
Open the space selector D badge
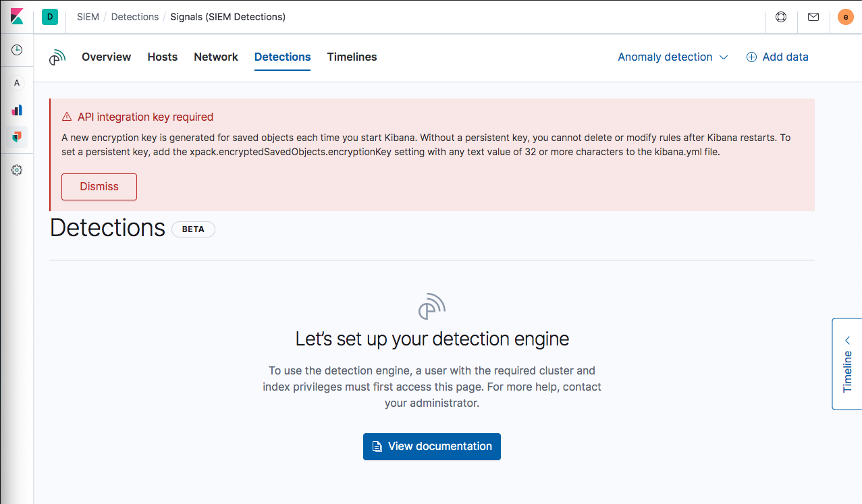pos(50,17)
